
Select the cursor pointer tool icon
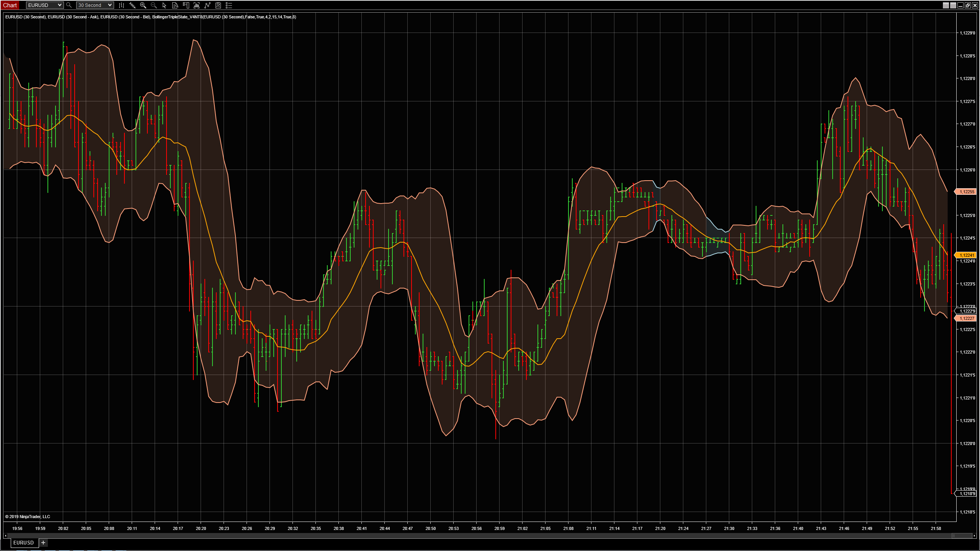pos(164,5)
